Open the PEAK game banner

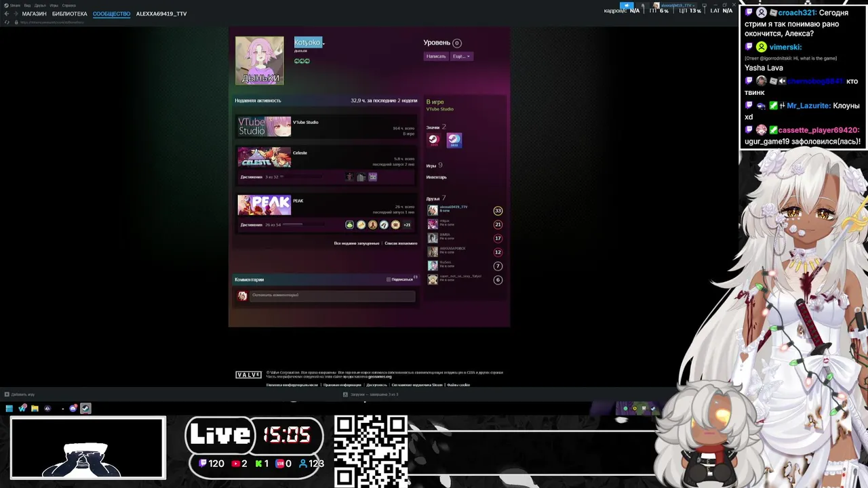[264, 205]
